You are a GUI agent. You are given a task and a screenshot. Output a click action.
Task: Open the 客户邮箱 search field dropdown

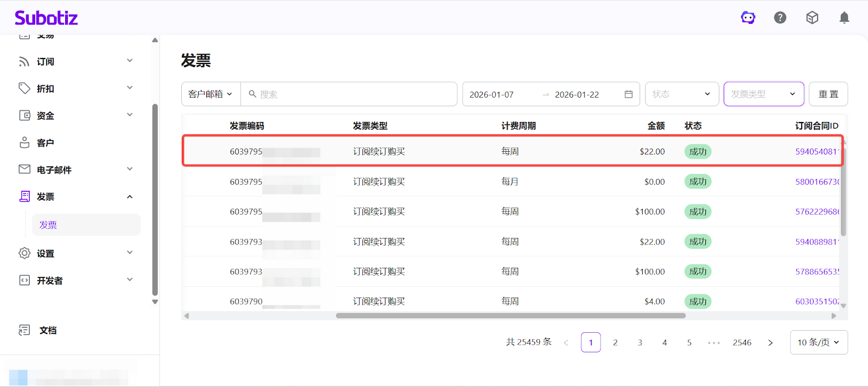(x=210, y=94)
